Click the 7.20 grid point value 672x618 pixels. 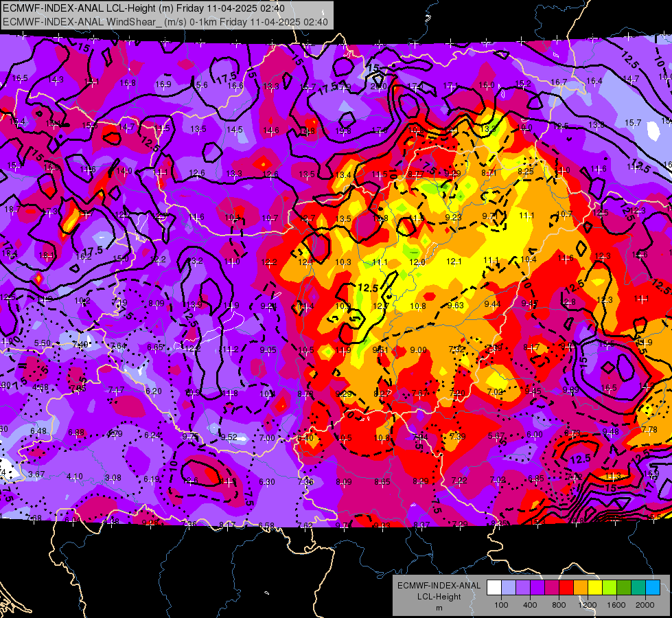pyautogui.click(x=457, y=393)
